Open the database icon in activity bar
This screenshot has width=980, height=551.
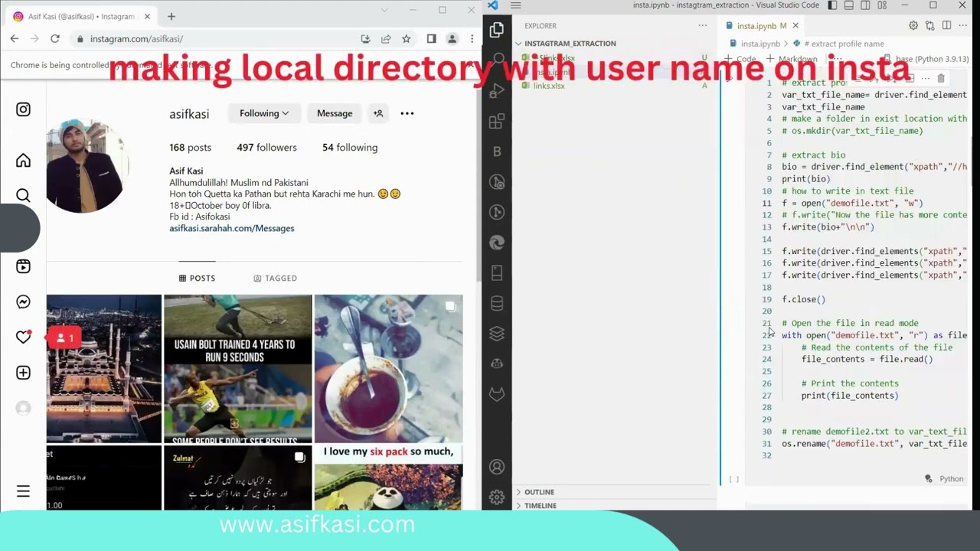[497, 303]
